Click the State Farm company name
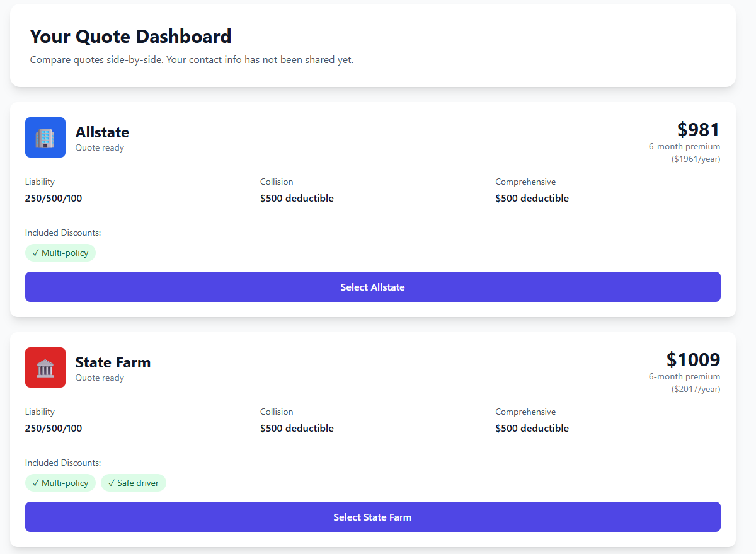Screen dimensions: 756x554 pos(113,362)
